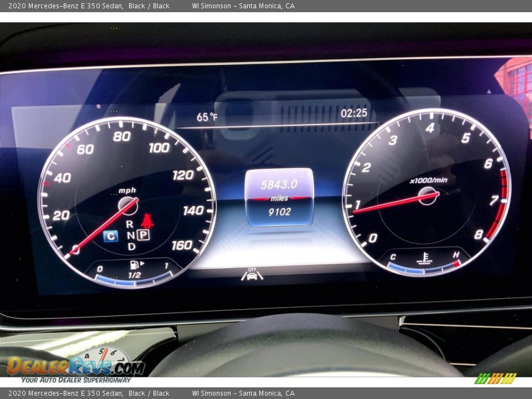Tap the tachometer needle hub
Screen dimensions: 532x399
point(427,196)
